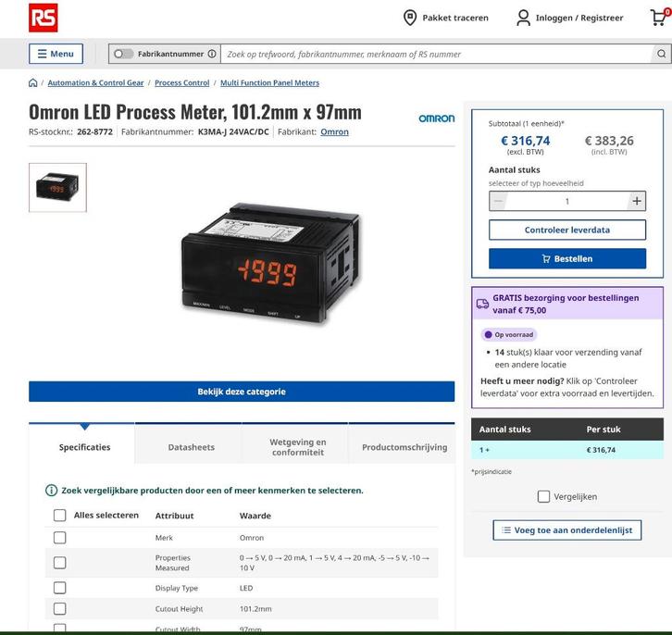The height and width of the screenshot is (635, 672).
Task: Click Voeg toe aan onderdelenlijst button
Action: click(567, 530)
